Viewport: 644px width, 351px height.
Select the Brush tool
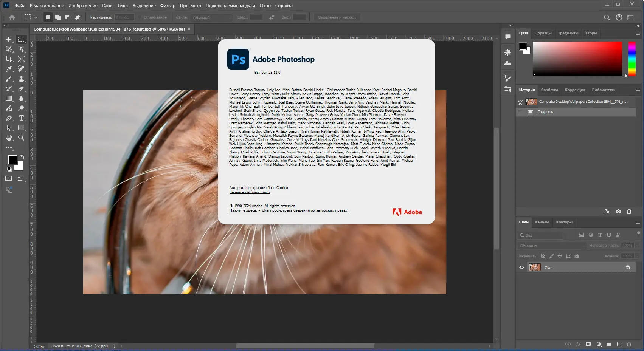(9, 79)
